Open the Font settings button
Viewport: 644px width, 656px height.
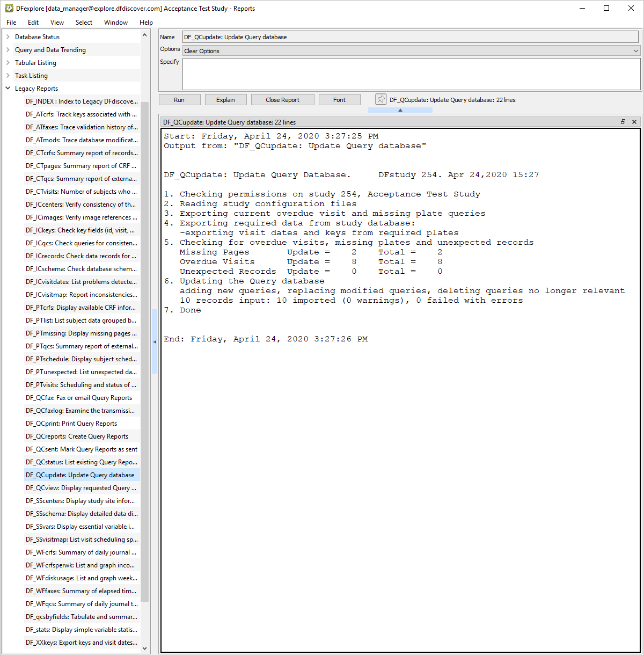(x=339, y=100)
